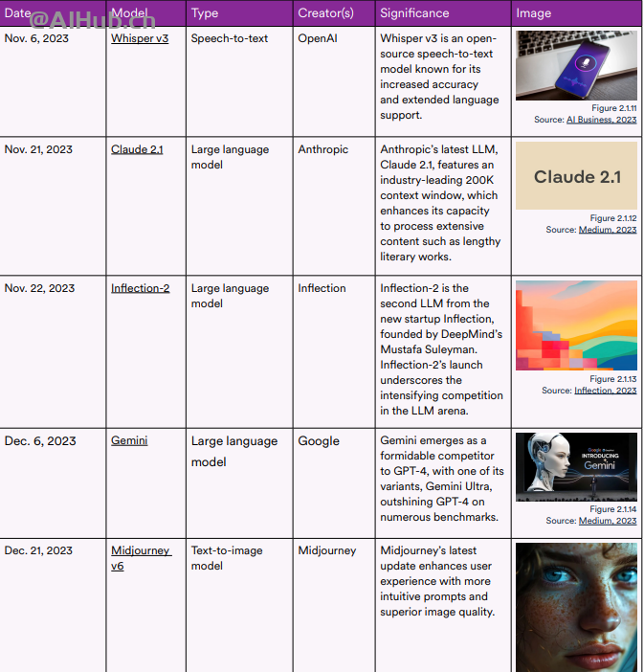This screenshot has width=644, height=672.
Task: Click the Whisper v3 phone microphone image
Action: [576, 65]
